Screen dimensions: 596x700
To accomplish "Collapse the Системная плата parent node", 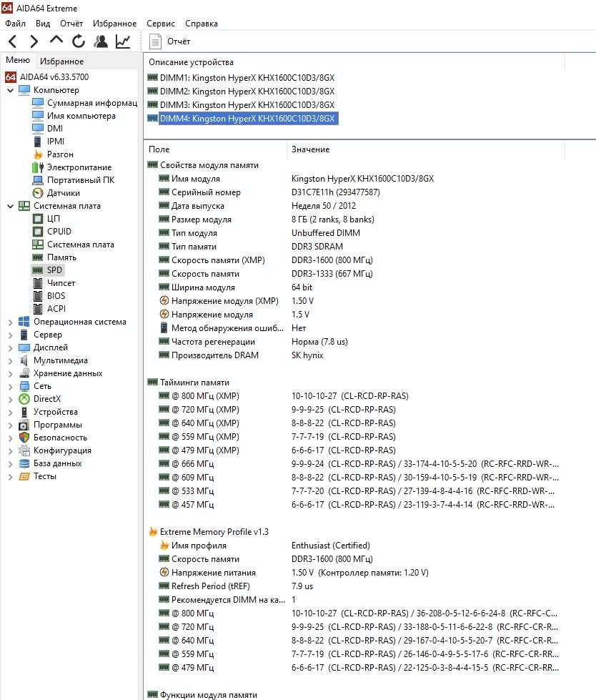I will click(10, 206).
